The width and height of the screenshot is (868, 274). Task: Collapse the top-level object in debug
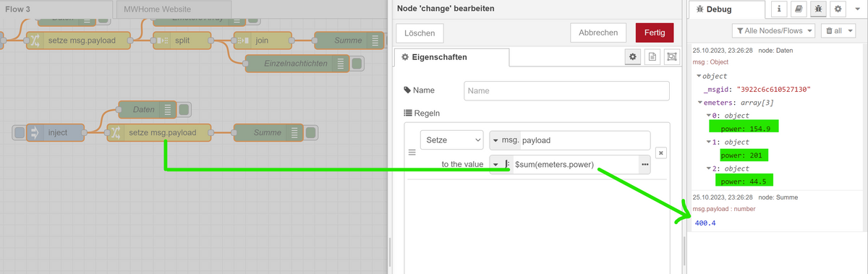(x=699, y=76)
